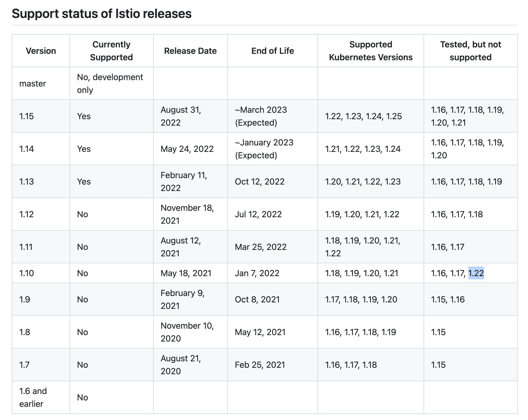Select version '1.11' cell
The width and height of the screenshot is (528, 420).
41,247
